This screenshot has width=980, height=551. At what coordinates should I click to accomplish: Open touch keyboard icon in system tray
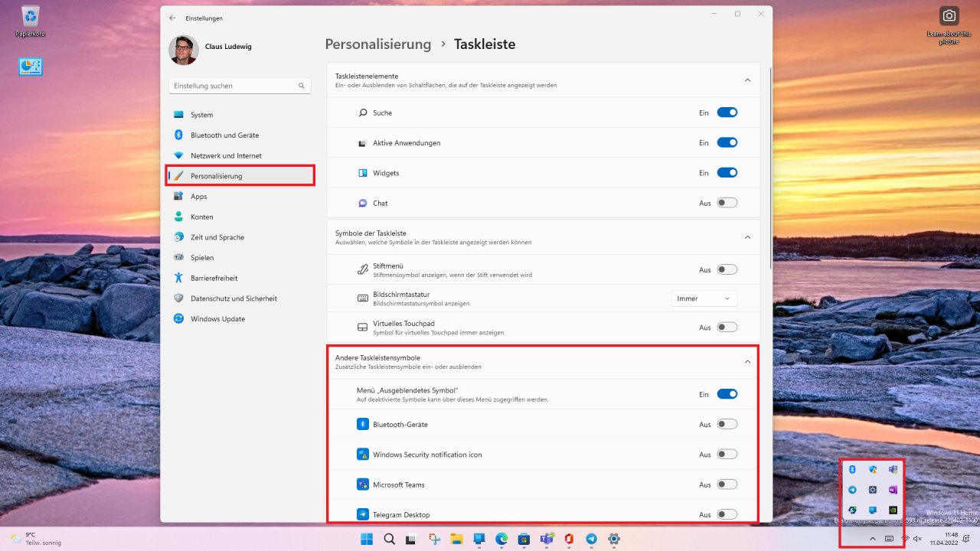pos(890,539)
